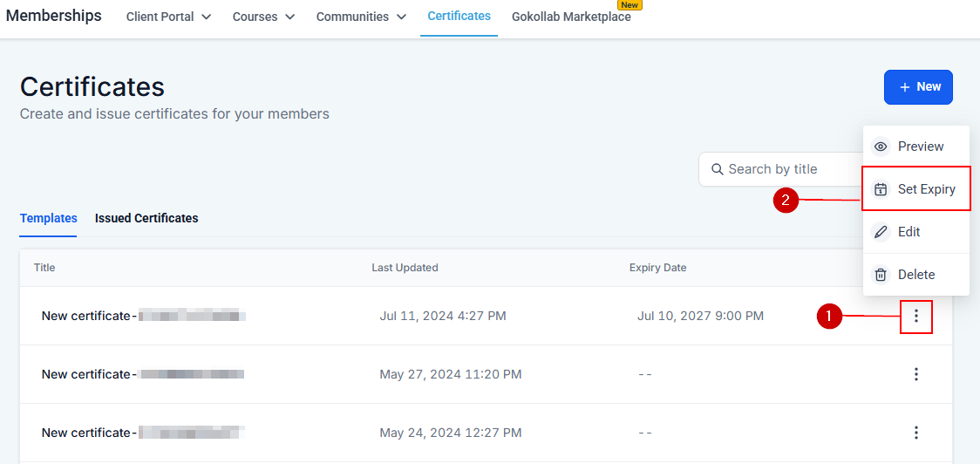Click the Expiry Date column header
Screen dimensions: 980x464
657,268
